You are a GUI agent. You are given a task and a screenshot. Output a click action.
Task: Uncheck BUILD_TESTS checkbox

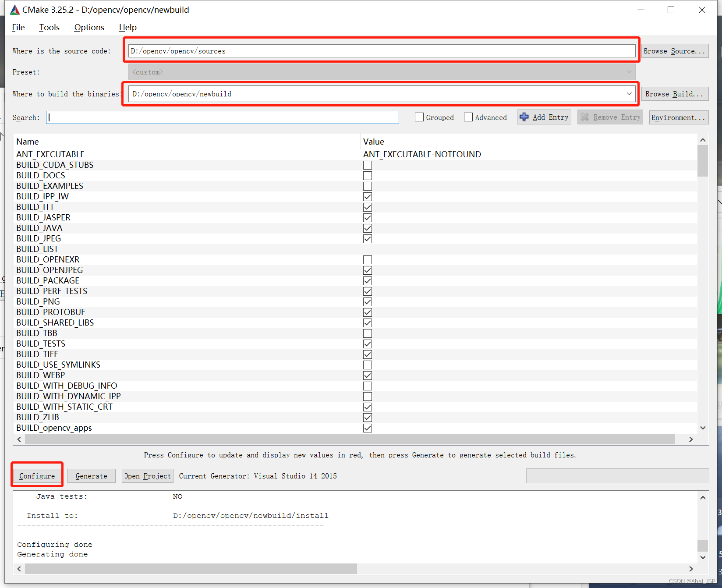(368, 344)
